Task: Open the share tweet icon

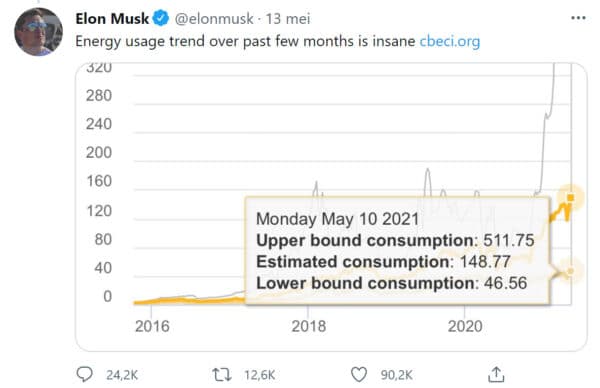Action: pyautogui.click(x=496, y=374)
